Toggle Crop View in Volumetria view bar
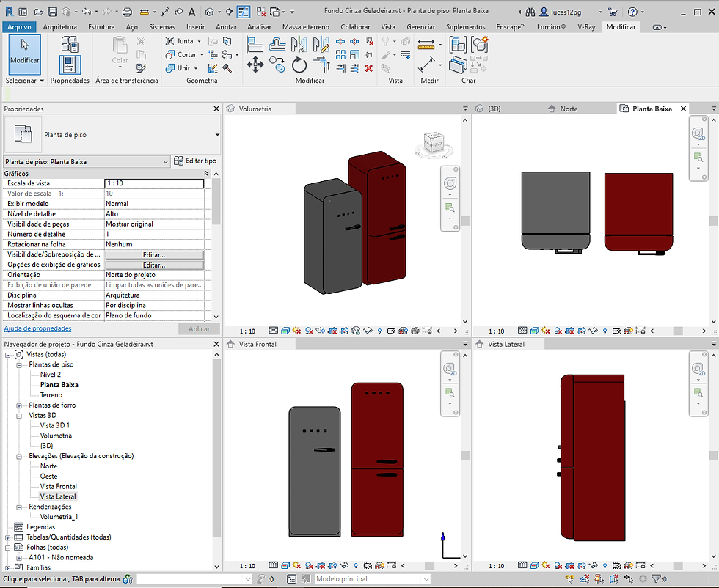The height and width of the screenshot is (588, 719). 332,331
